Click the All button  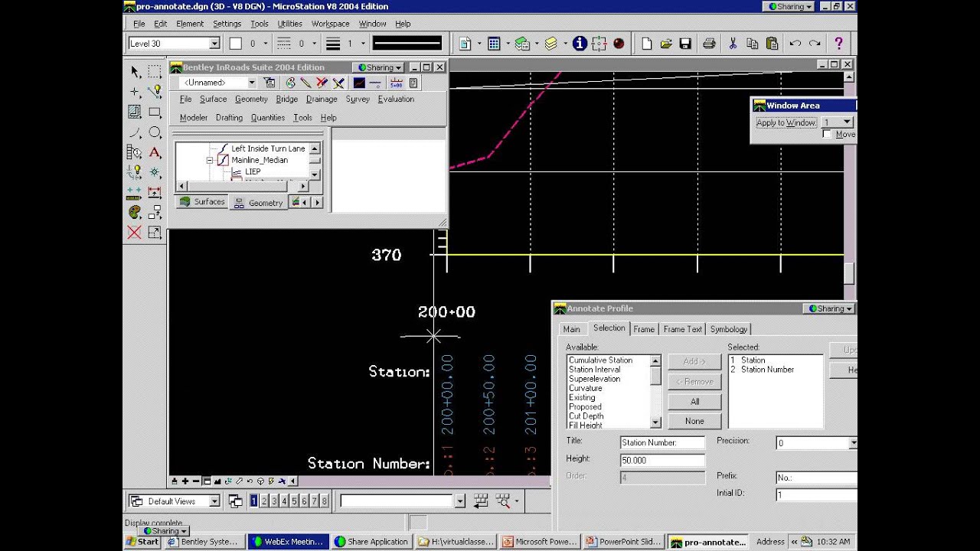[x=694, y=401]
